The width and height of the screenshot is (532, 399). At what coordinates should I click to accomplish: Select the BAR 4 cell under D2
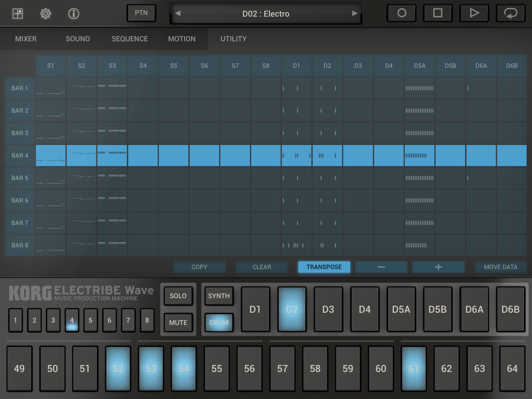pos(327,155)
